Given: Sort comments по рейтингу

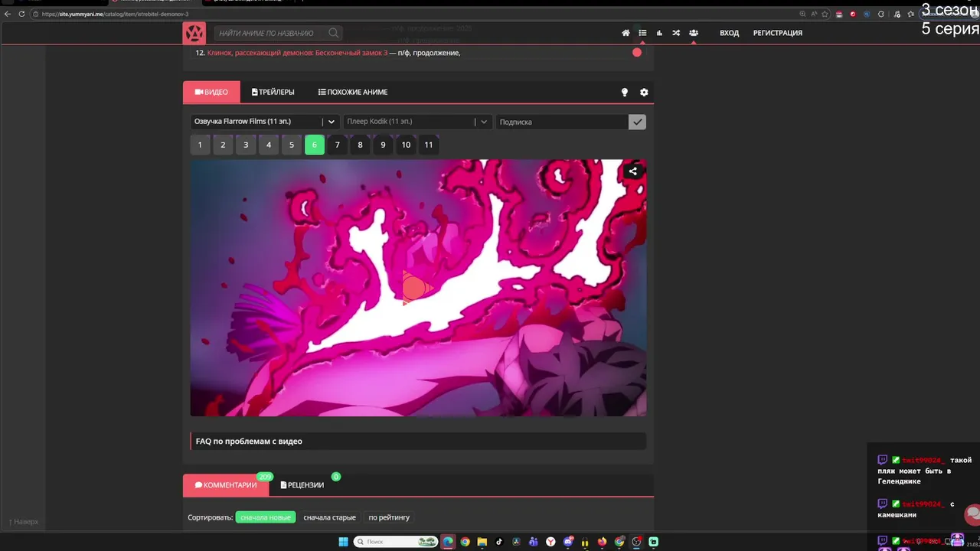Looking at the screenshot, I should 389,517.
